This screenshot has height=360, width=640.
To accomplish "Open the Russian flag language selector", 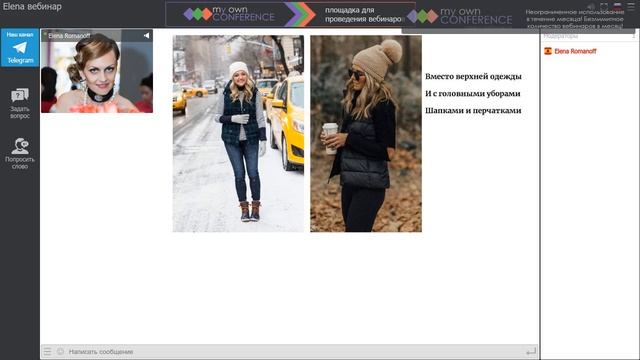I will click(618, 6).
